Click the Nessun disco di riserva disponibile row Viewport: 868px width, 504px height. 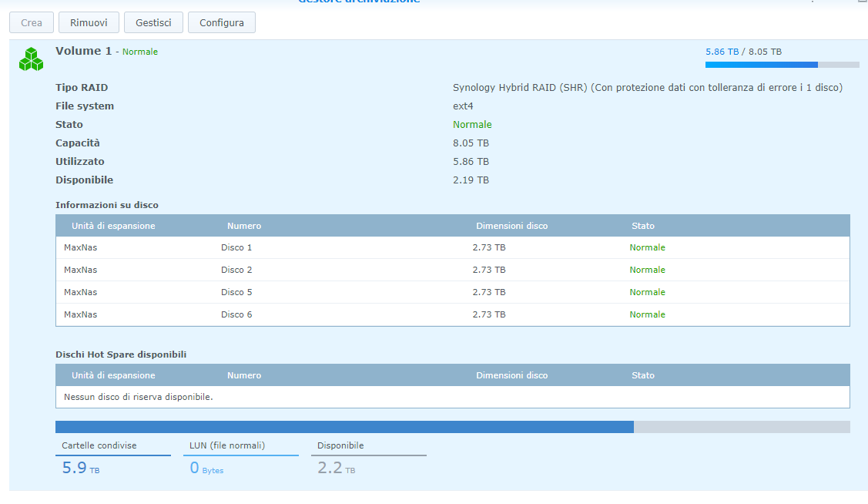click(x=452, y=397)
